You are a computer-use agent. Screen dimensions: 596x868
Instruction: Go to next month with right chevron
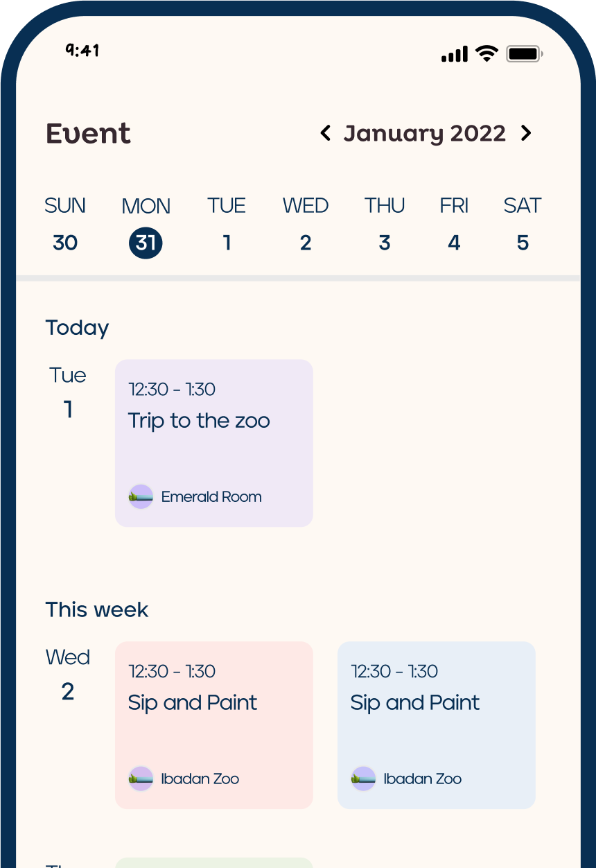click(x=526, y=133)
